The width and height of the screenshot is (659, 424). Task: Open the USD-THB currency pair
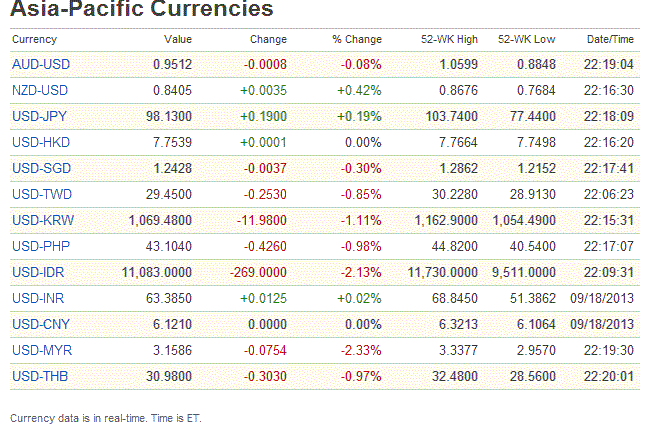click(41, 376)
